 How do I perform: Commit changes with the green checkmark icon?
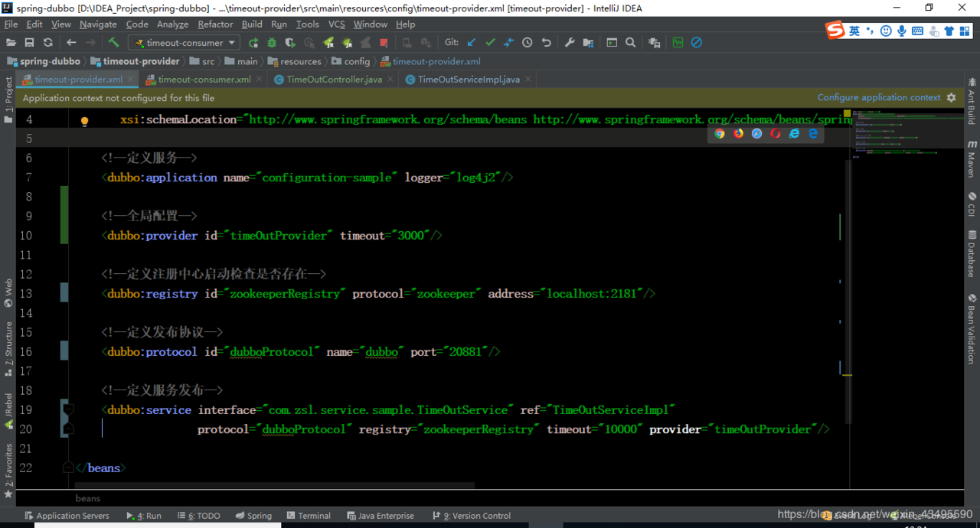490,43
